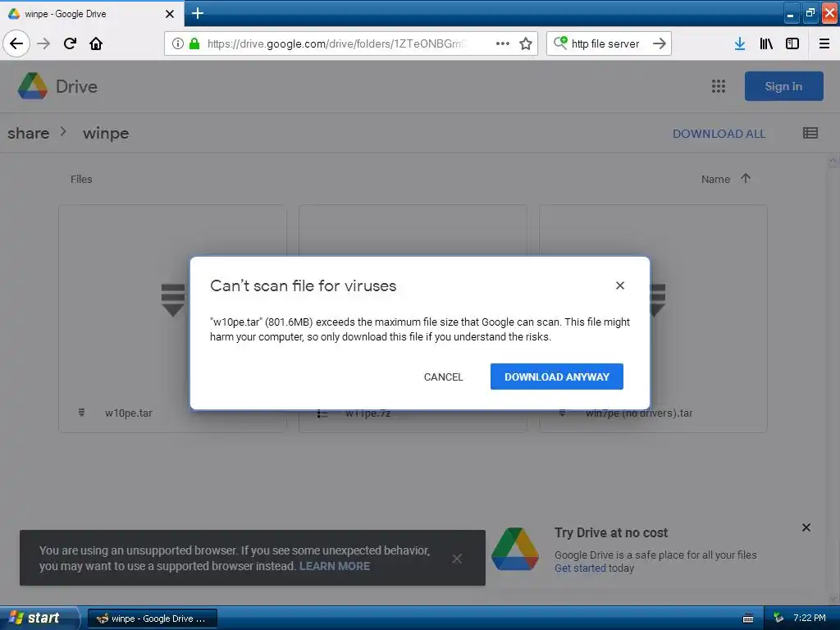Click the Get started link

[580, 568]
